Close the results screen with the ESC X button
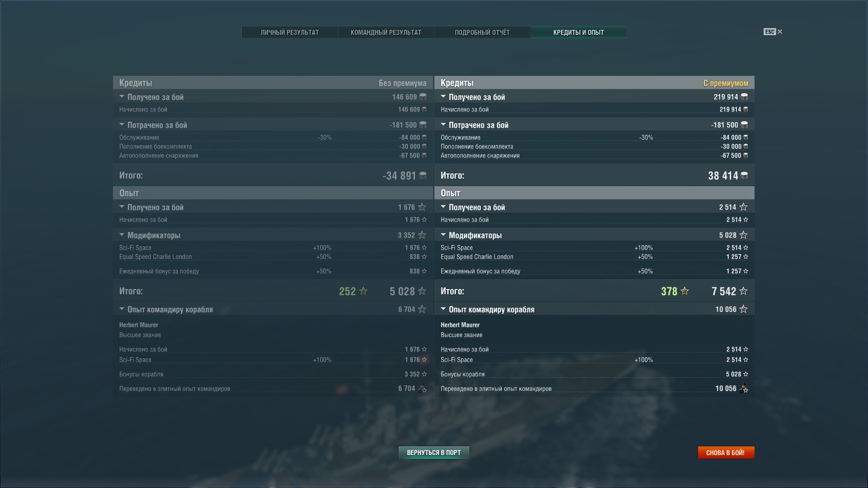This screenshot has width=868, height=488. (x=773, y=32)
